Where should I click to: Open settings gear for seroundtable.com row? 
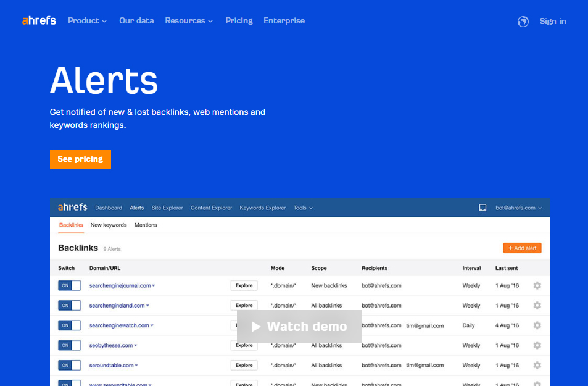point(537,366)
